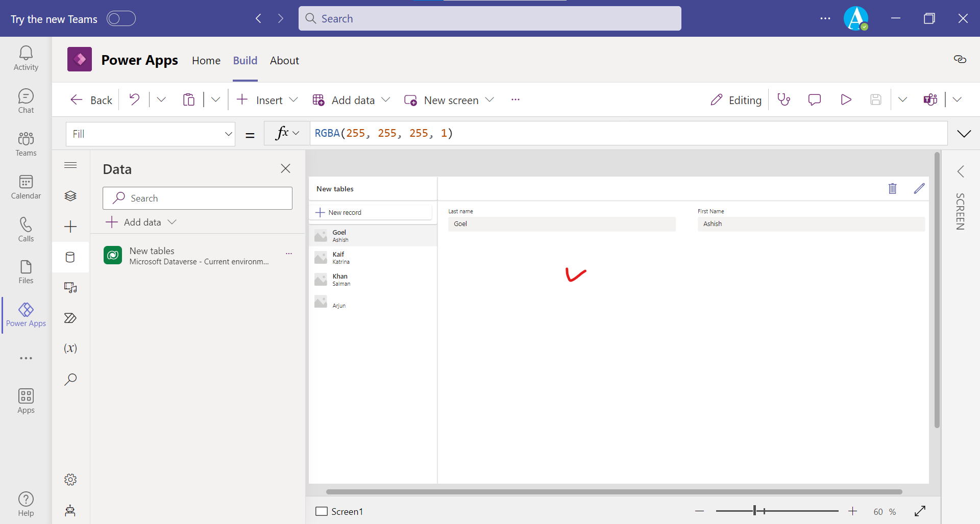Image resolution: width=980 pixels, height=524 pixels.
Task: Open the Comments icon in the toolbar
Action: tap(814, 99)
